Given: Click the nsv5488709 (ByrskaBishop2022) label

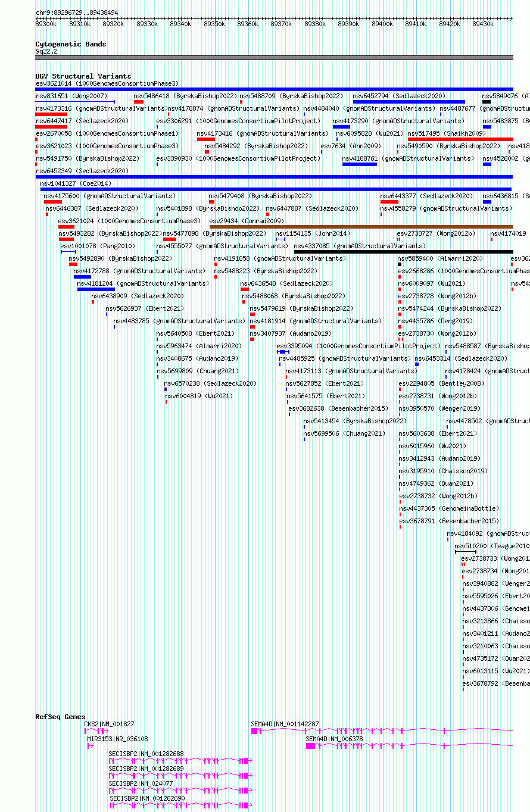Looking at the screenshot, I should pos(291,96).
